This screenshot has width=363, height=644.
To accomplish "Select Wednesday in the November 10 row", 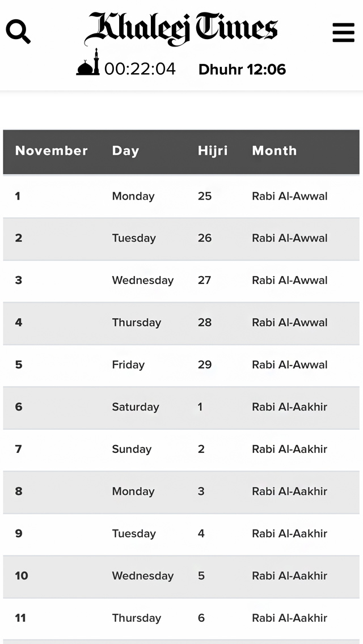I will click(143, 576).
